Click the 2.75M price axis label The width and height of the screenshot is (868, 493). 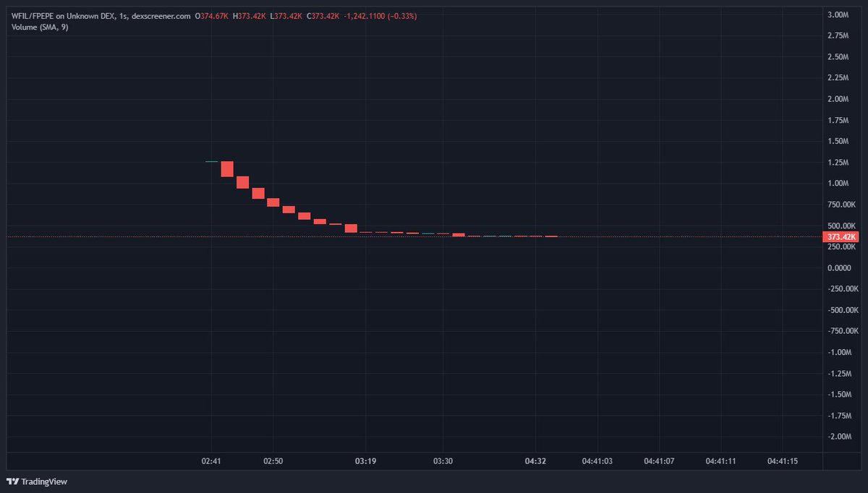click(x=838, y=35)
